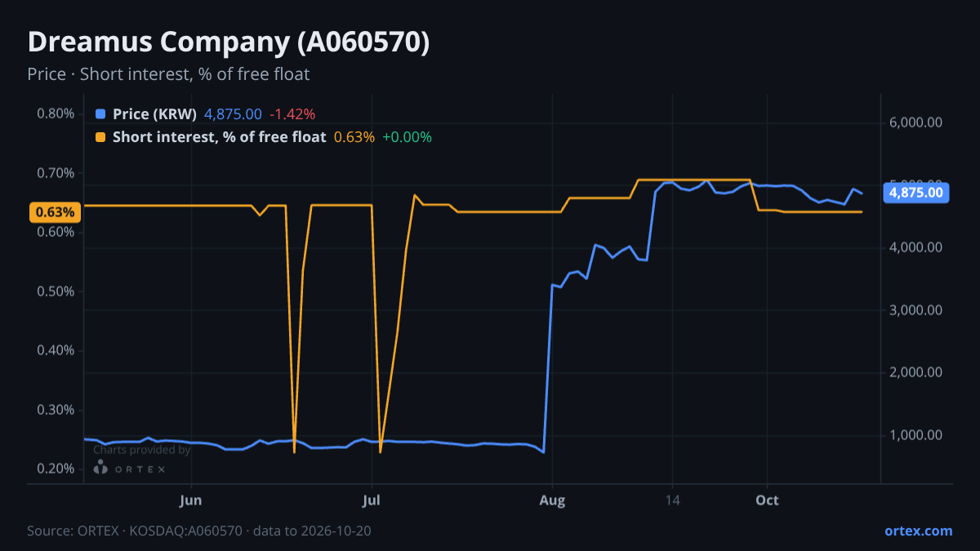The height and width of the screenshot is (551, 980).
Task: Click the 4,875.00 blue price badge
Action: coord(915,193)
